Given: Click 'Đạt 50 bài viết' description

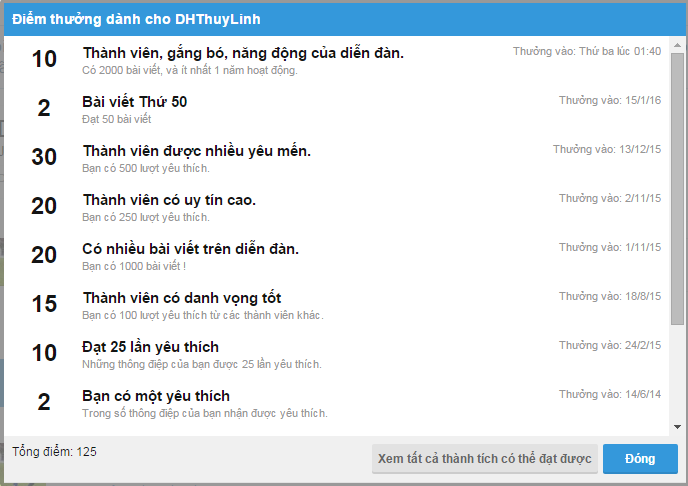Looking at the screenshot, I should 117,119.
